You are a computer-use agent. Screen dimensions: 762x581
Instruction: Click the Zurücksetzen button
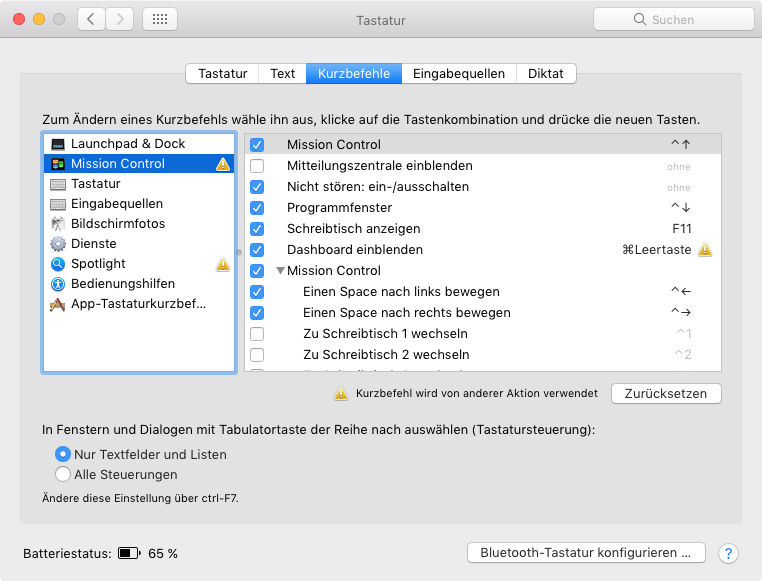pyautogui.click(x=666, y=393)
